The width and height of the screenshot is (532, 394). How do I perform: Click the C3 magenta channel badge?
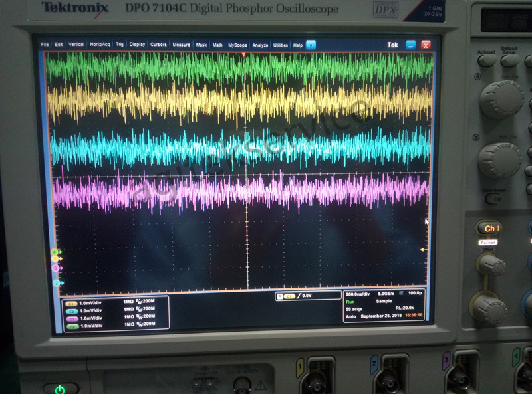(x=70, y=317)
